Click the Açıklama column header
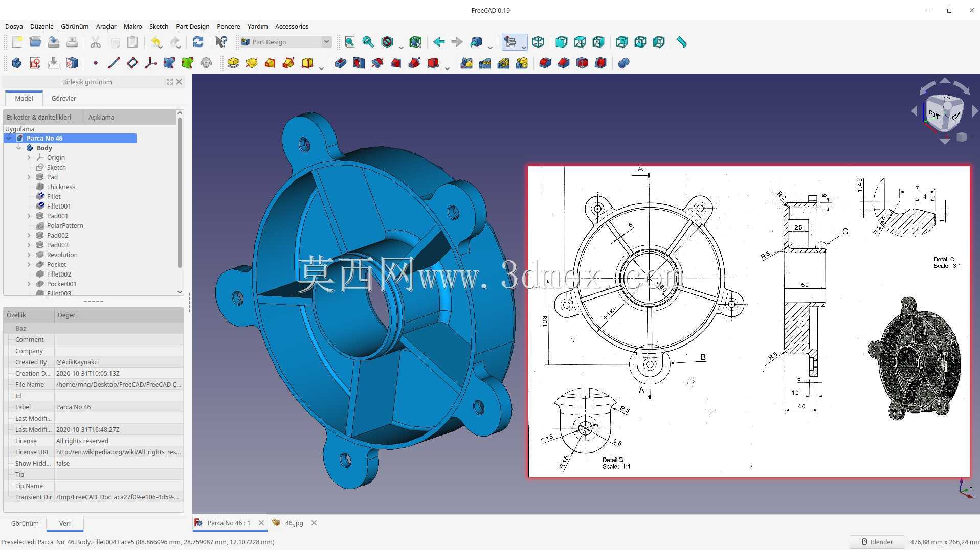This screenshot has width=980, height=550. pyautogui.click(x=130, y=117)
